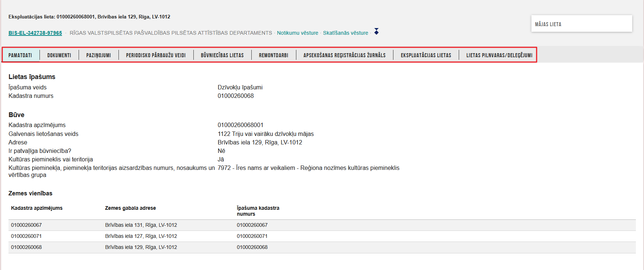Select the Ir patvaļīga būvniecība? label
Viewport: 644px width, 270px height.
tap(40, 151)
